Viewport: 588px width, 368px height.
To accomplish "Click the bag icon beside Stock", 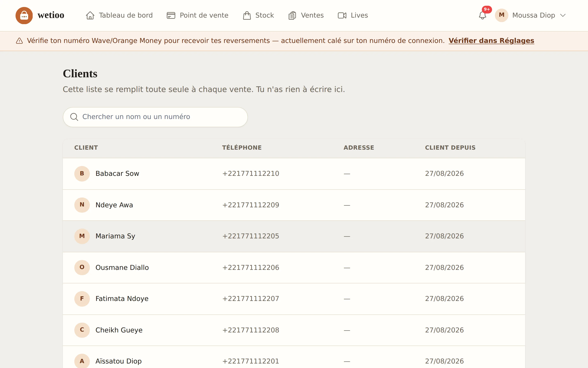I will (247, 15).
